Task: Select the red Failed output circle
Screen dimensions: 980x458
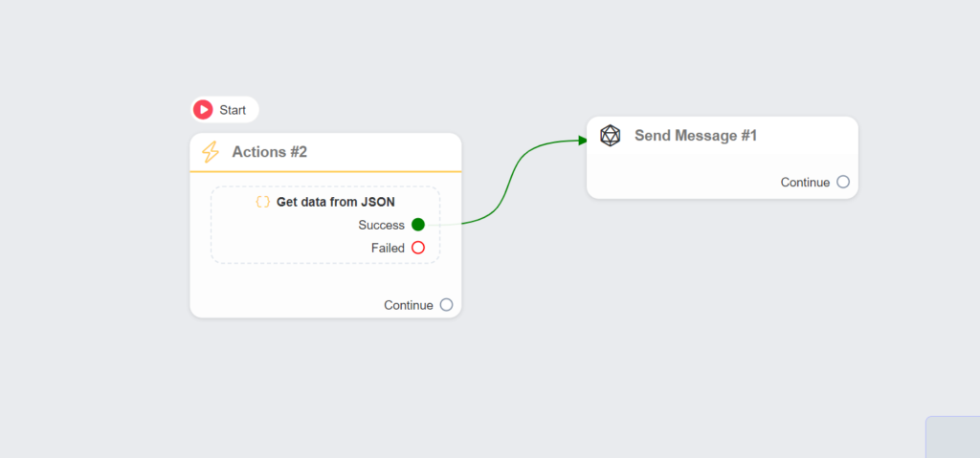Action: (418, 248)
